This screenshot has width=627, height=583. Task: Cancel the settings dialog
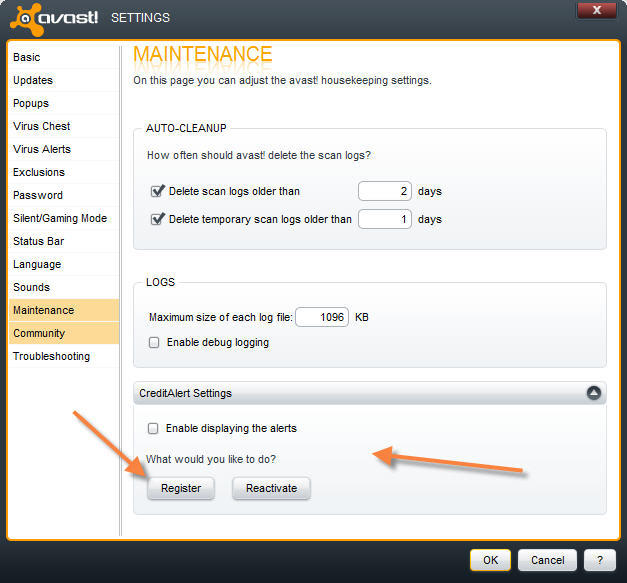[547, 560]
